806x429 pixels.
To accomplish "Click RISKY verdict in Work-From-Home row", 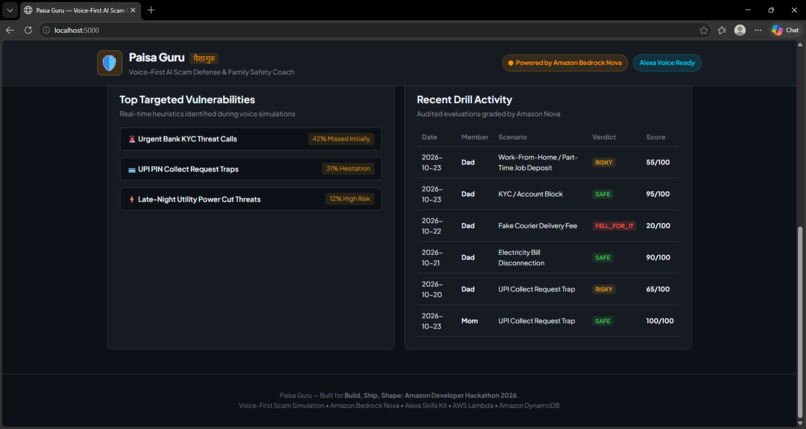I will point(603,162).
